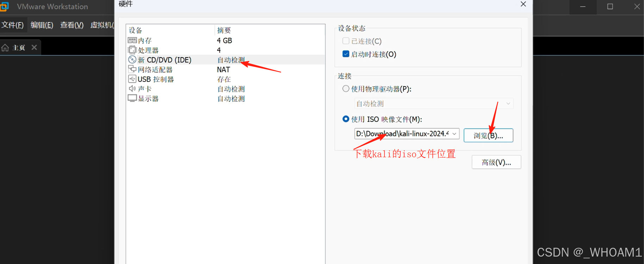Viewport: 644px width, 264px height.
Task: Open the 查看(V) menu
Action: pyautogui.click(x=72, y=25)
